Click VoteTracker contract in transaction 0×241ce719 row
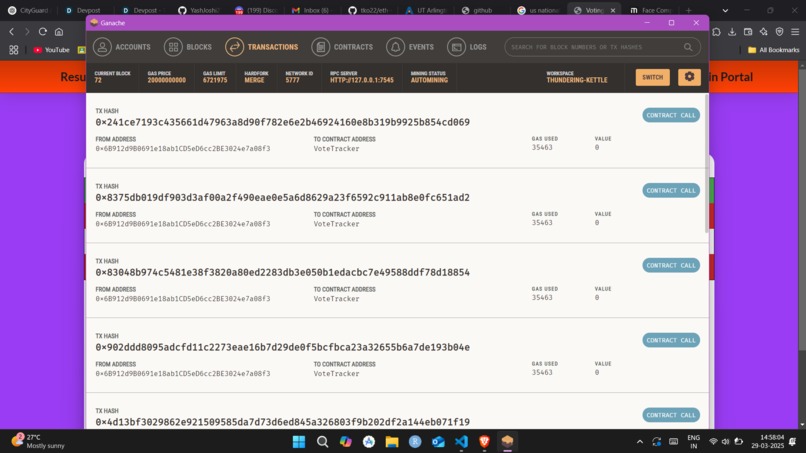The height and width of the screenshot is (453, 806). coord(336,149)
